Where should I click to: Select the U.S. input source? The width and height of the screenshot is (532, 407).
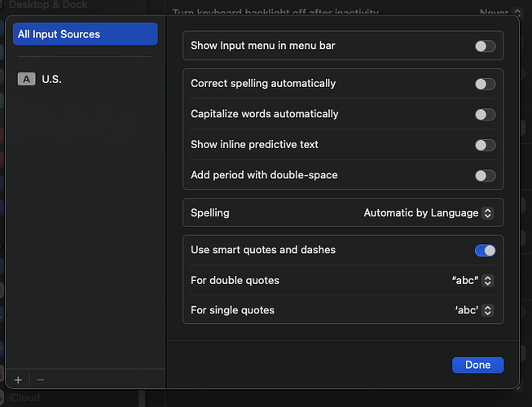pos(86,79)
